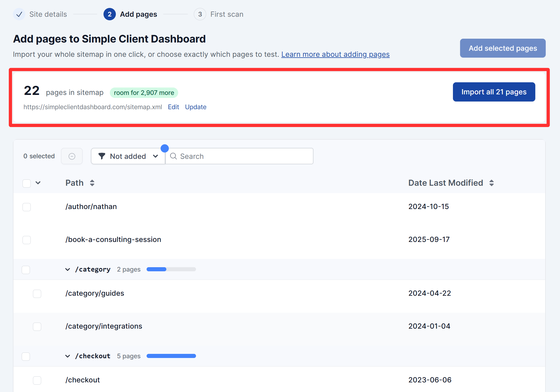
Task: Click the 22 pages in sitemap count
Action: 64,91
